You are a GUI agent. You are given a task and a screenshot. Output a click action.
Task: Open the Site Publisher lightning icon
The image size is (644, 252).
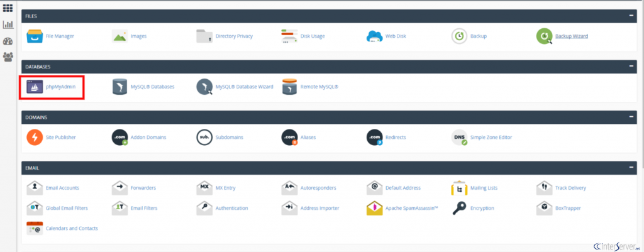pyautogui.click(x=35, y=138)
